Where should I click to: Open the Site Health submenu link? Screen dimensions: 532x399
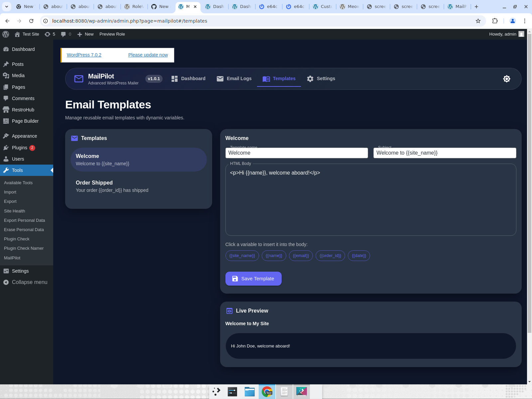point(15,211)
